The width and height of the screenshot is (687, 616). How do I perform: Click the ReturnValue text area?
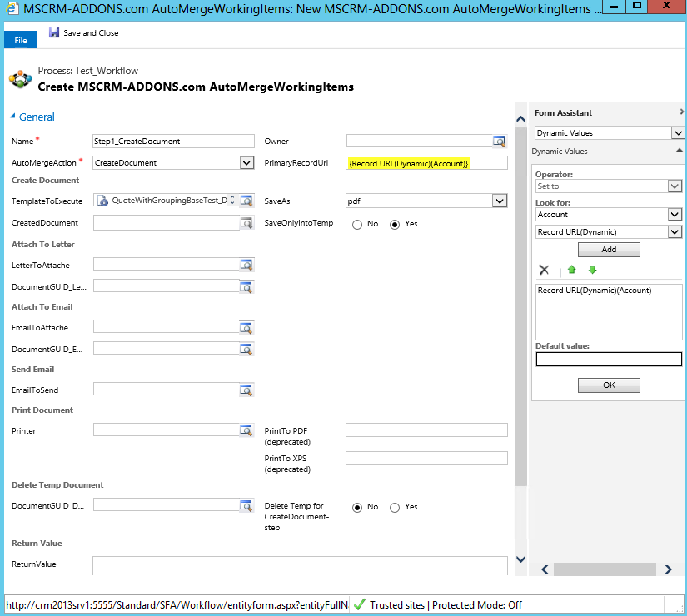(300, 566)
